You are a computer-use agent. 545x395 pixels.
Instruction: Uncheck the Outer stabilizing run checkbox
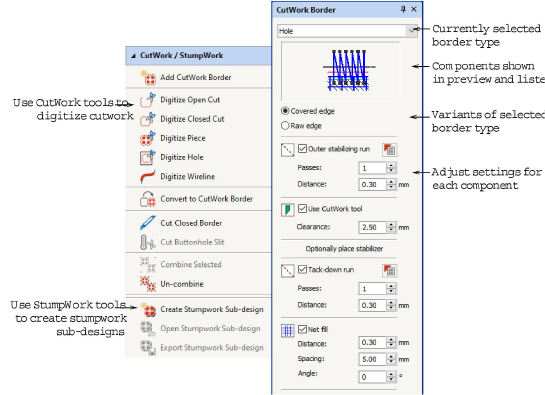[302, 149]
